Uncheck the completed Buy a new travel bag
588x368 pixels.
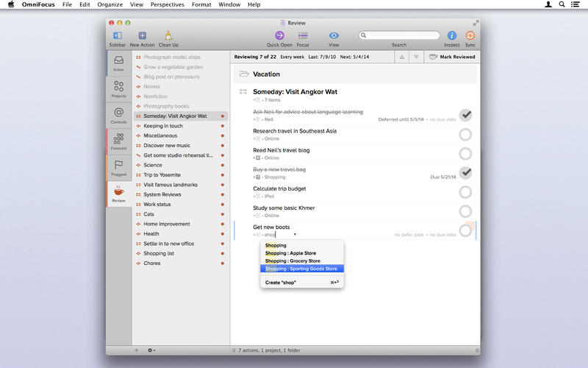pos(465,172)
